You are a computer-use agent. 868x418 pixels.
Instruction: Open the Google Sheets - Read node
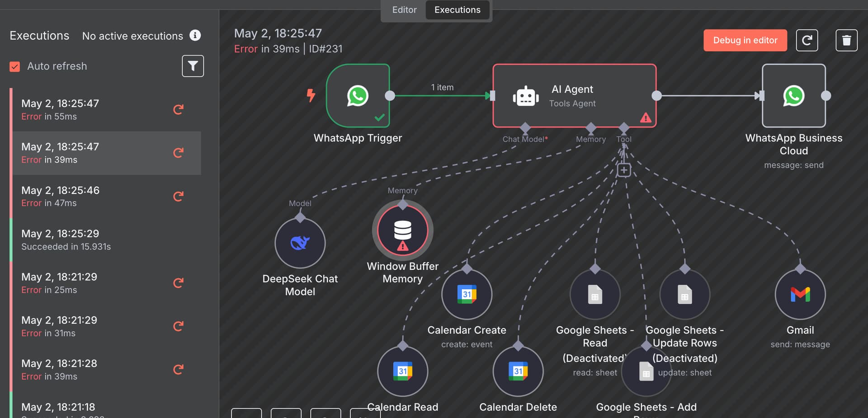pos(595,294)
